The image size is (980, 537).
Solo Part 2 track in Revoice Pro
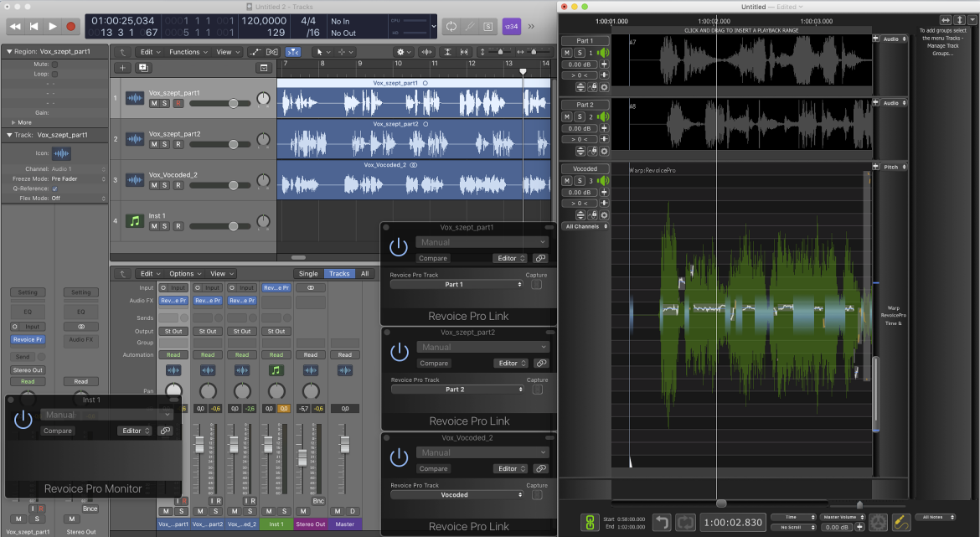(x=580, y=117)
